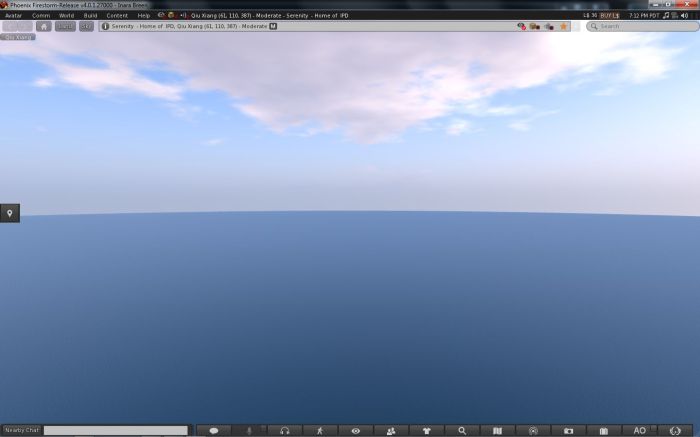The width and height of the screenshot is (700, 437).
Task: Click the BUY L$ button
Action: pyautogui.click(x=609, y=16)
